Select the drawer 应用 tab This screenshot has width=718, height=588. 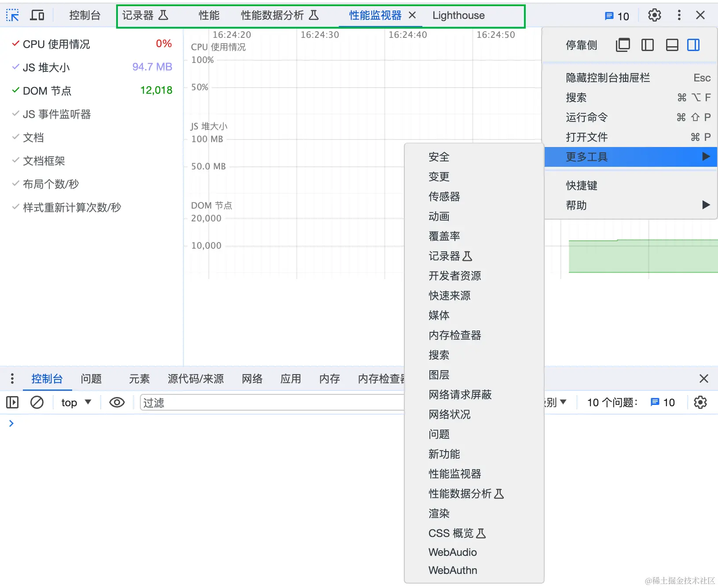(x=291, y=379)
